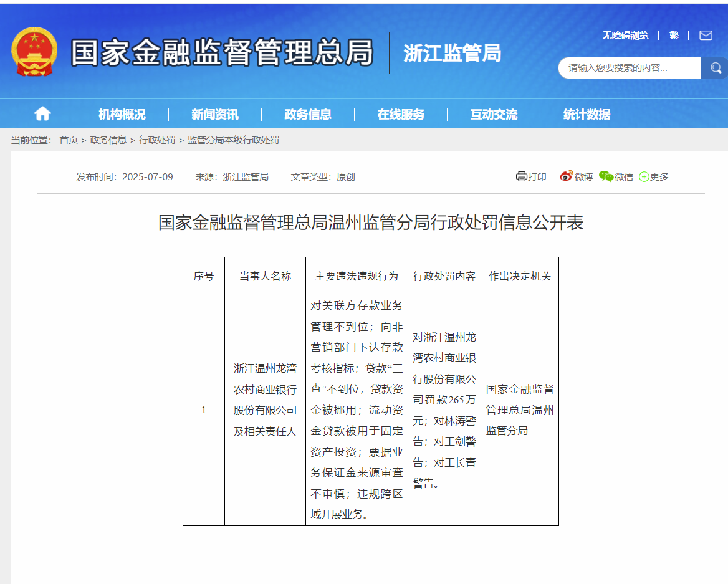Click table header 作出决定机关
Image resolution: width=728 pixels, height=584 pixels.
pyautogui.click(x=520, y=276)
